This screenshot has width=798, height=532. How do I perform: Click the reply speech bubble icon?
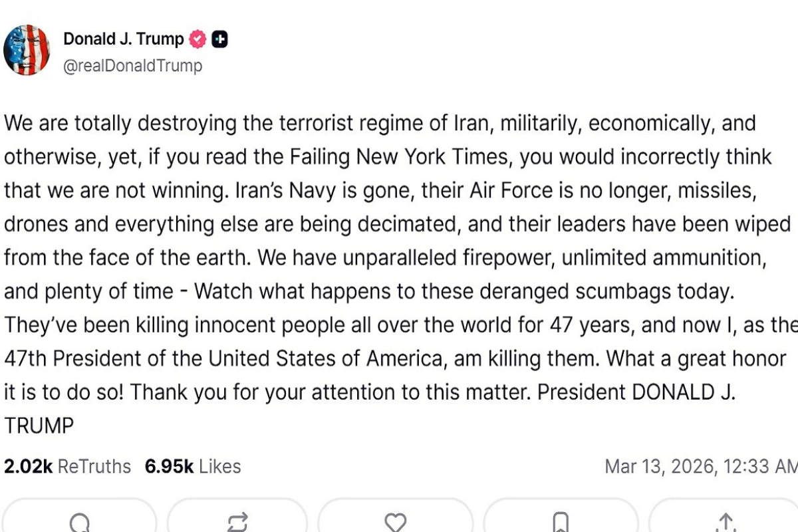pyautogui.click(x=79, y=522)
